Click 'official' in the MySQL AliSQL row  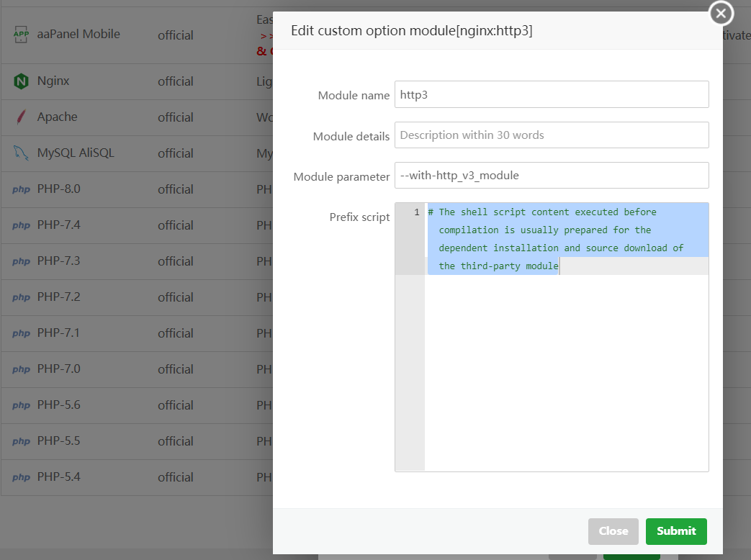pyautogui.click(x=175, y=153)
